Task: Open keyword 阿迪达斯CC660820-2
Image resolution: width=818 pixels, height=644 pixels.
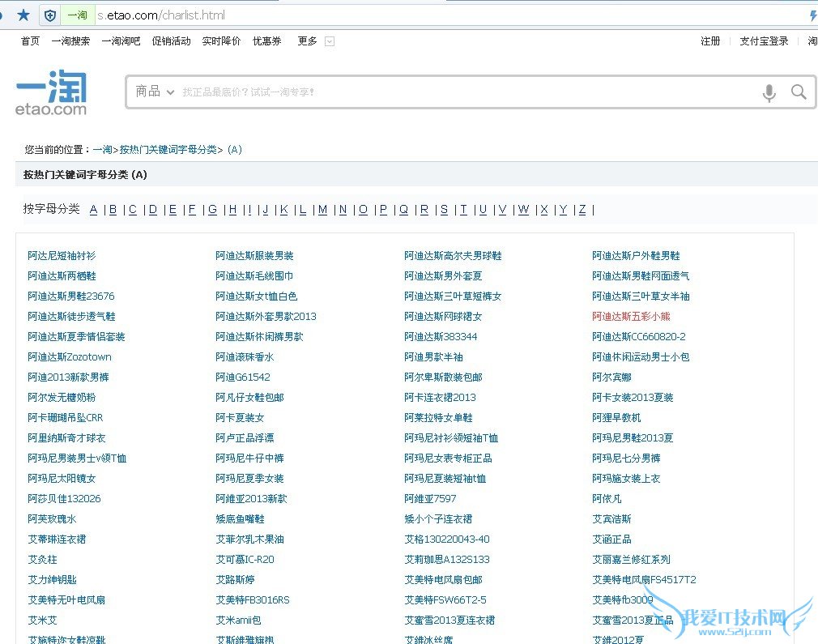Action: point(639,337)
